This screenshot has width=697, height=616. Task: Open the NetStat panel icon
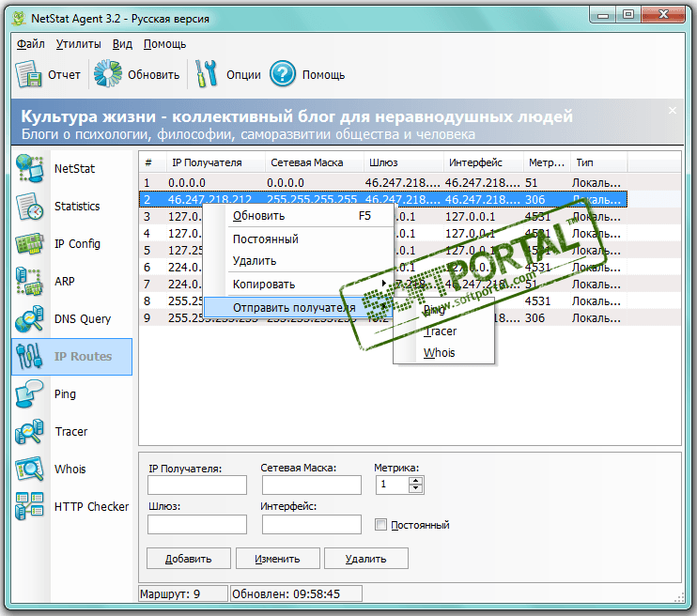point(30,168)
